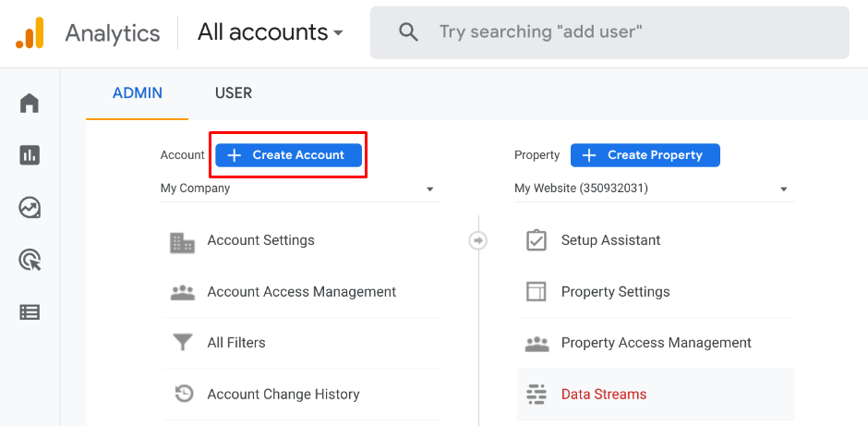
Task: Open Account Change History
Action: coord(283,395)
